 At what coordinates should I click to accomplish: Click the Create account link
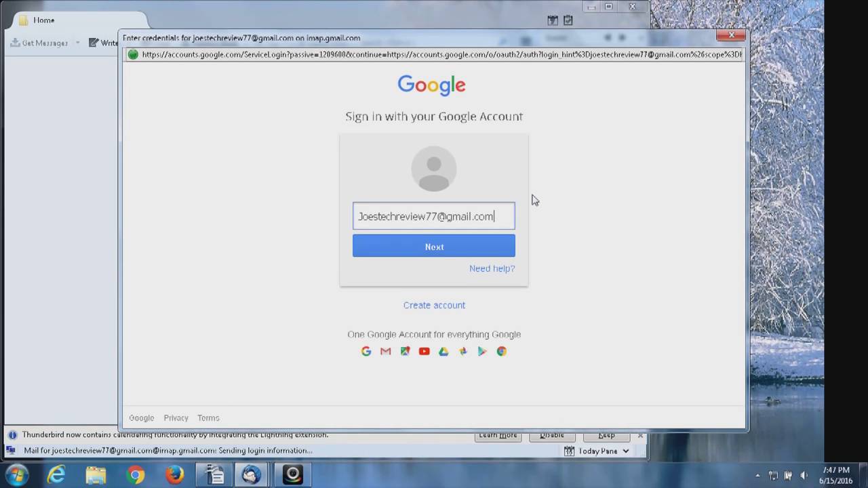[x=434, y=305]
